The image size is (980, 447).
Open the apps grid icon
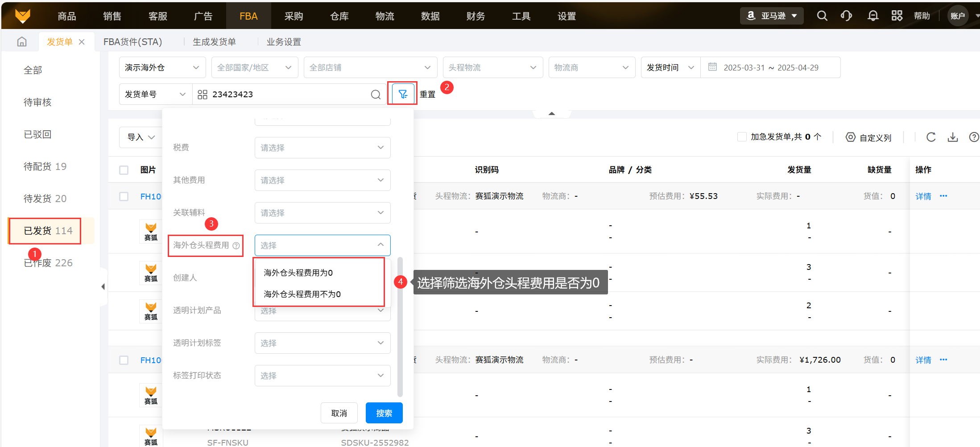coord(897,16)
